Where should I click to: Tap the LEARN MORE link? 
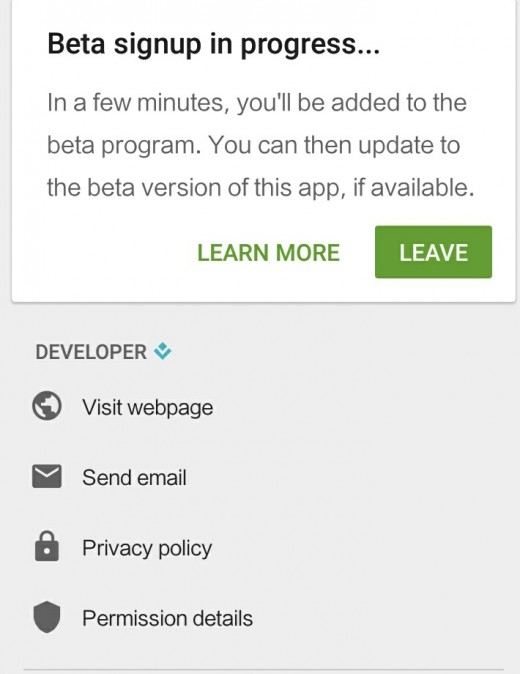click(269, 252)
